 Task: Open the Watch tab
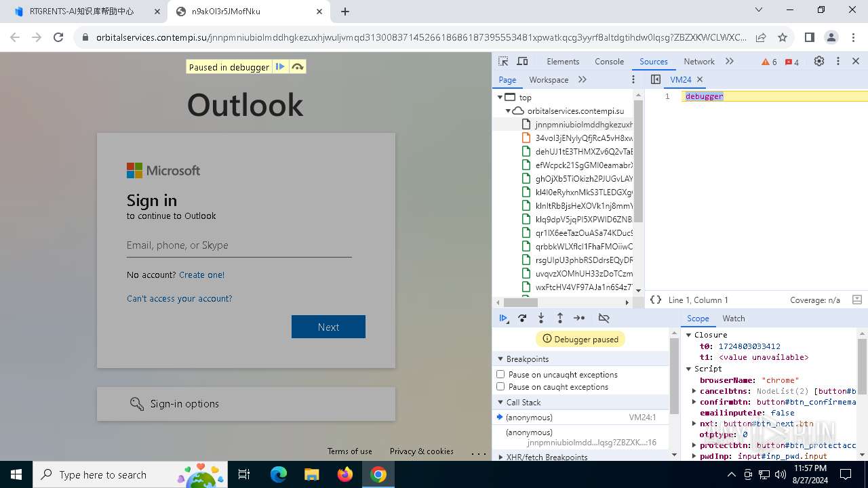tap(733, 318)
